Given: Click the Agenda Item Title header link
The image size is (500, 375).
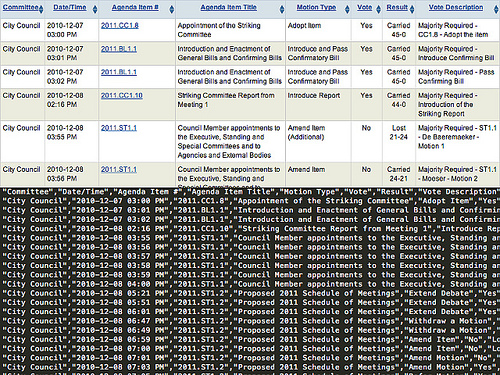Looking at the screenshot, I should click(x=229, y=7).
